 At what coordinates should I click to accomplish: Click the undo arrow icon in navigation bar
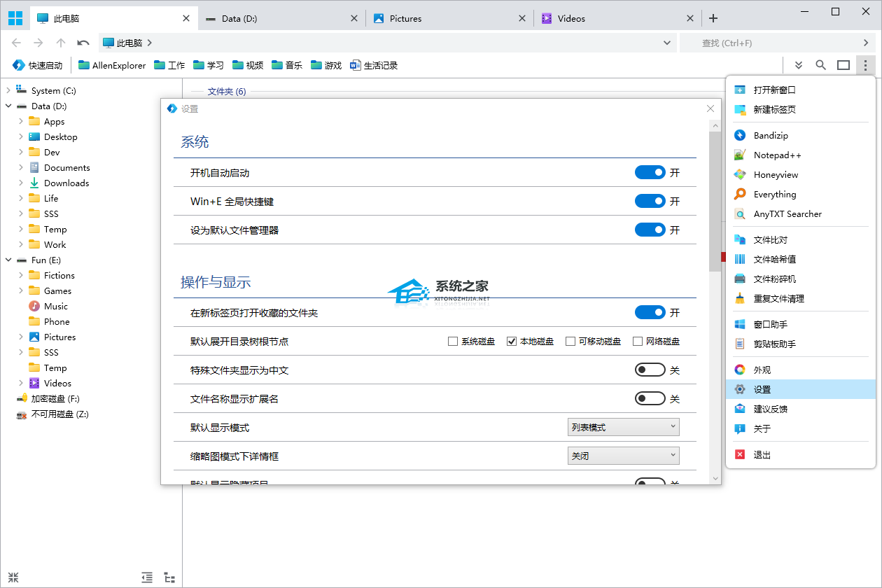pyautogui.click(x=83, y=43)
